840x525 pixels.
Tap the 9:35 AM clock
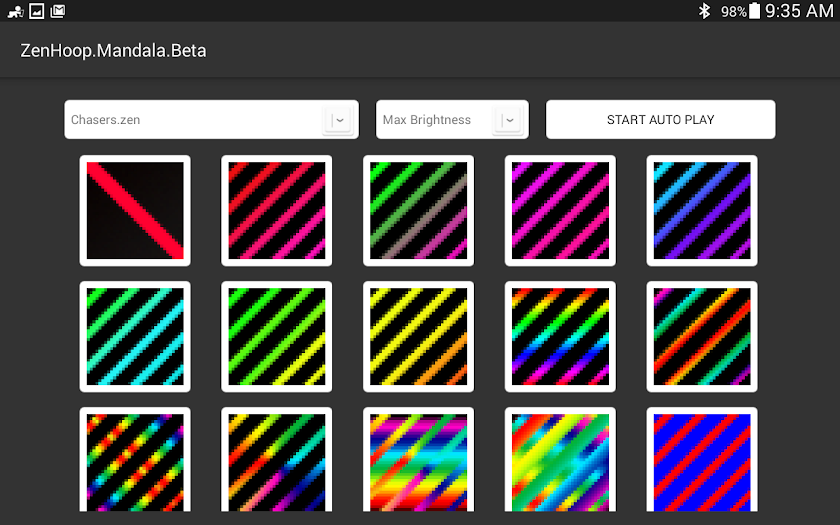tap(799, 11)
